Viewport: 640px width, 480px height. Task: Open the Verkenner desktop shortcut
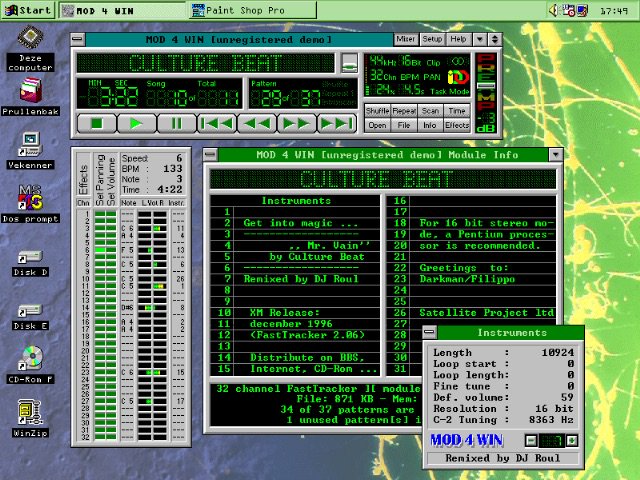31,150
